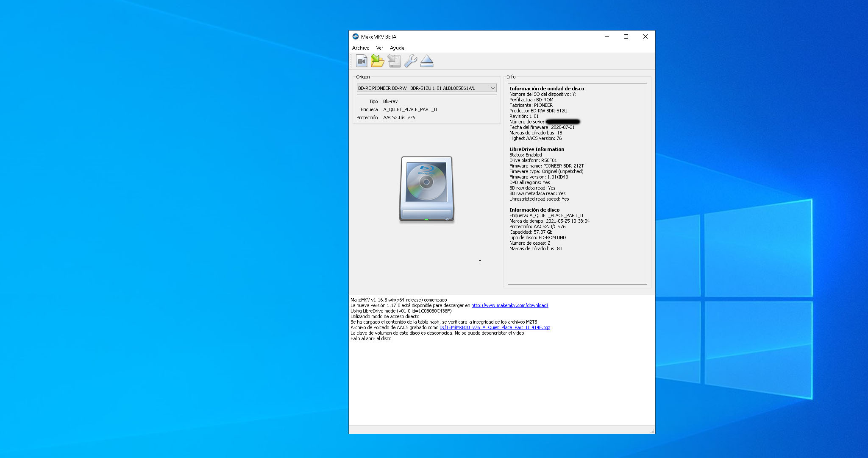Viewport: 868px width, 458px height.
Task: Click the Blu-ray drive illustration
Action: (426, 190)
